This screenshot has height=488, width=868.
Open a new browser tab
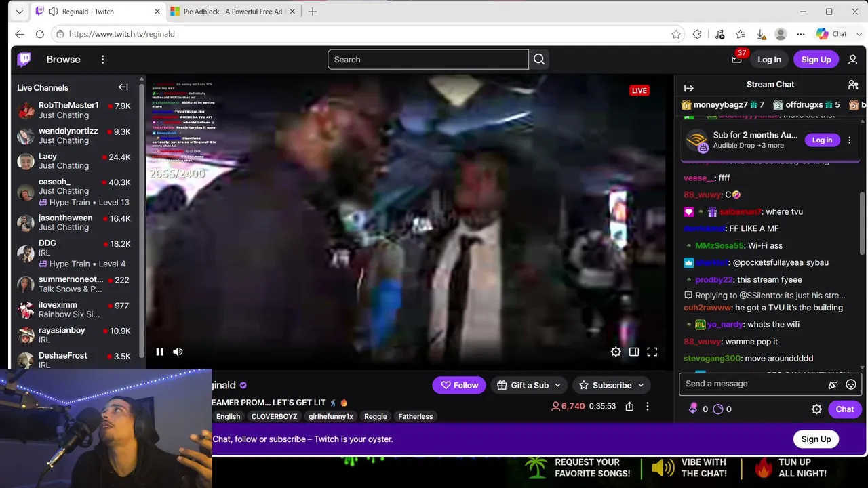point(313,12)
